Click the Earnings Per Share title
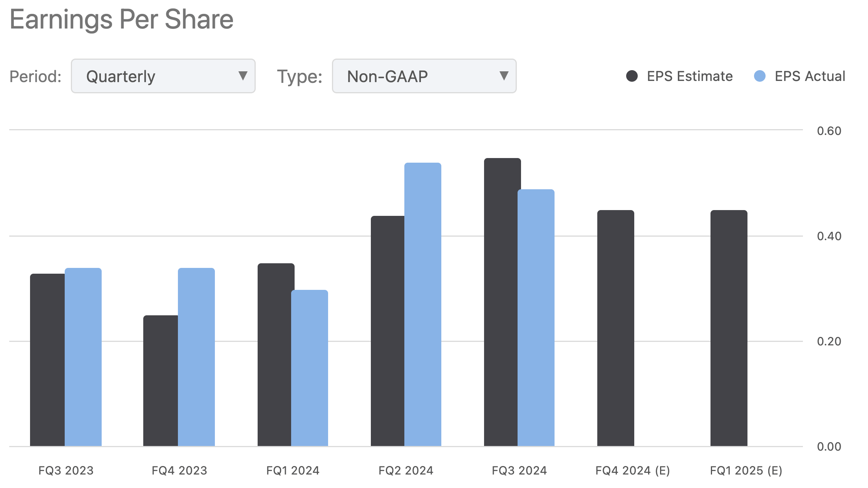 tap(122, 19)
